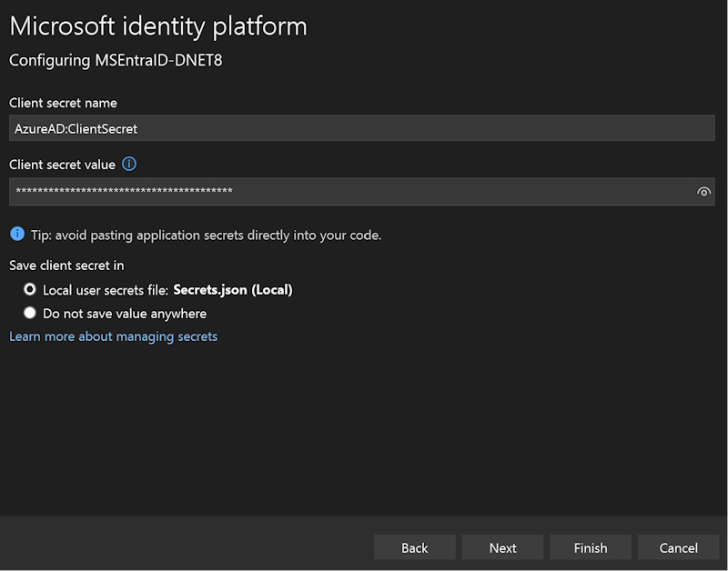Image resolution: width=728 pixels, height=571 pixels.
Task: Click the Do not save value anywhere label text
Action: (x=125, y=314)
